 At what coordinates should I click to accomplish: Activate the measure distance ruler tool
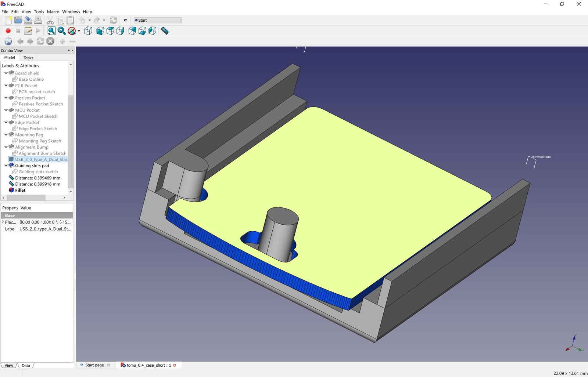[x=165, y=31]
